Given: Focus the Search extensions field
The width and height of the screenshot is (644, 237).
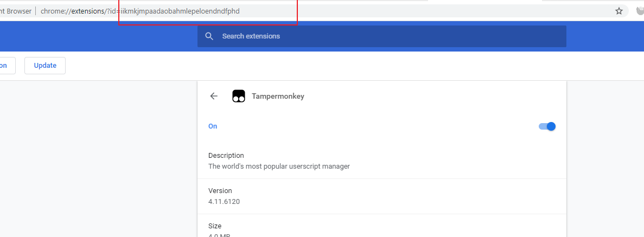Looking at the screenshot, I should (380, 36).
